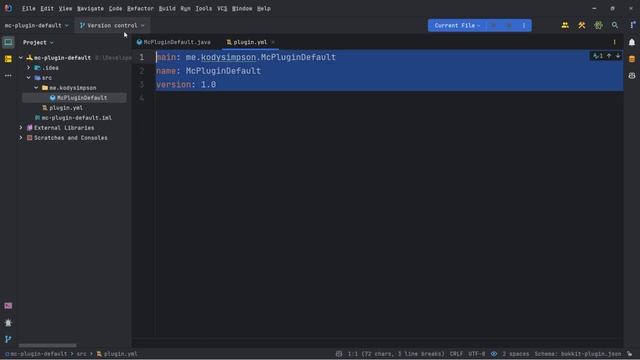Collapse the me.kodysimpson package
This screenshot has width=640, height=360.
click(x=36, y=88)
